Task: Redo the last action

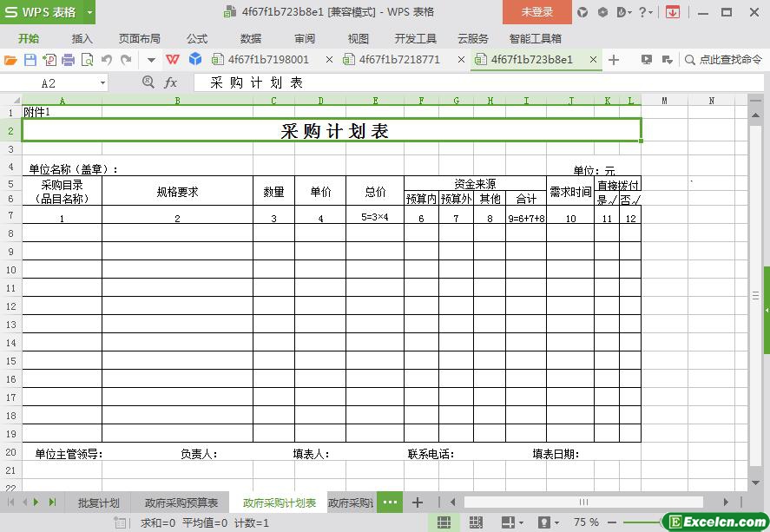Action: tap(126, 60)
